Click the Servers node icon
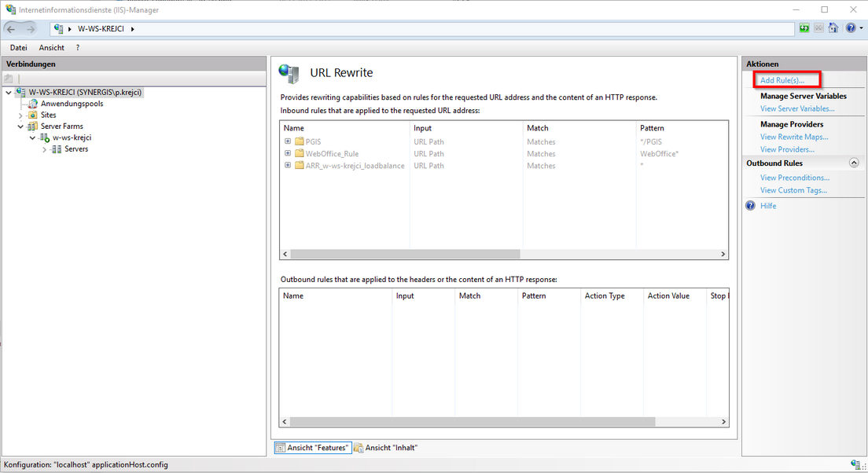 (57, 148)
